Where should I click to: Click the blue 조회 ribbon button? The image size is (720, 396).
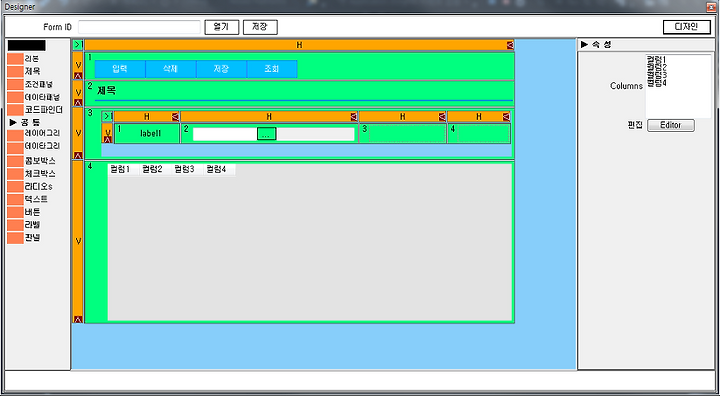coord(272,69)
